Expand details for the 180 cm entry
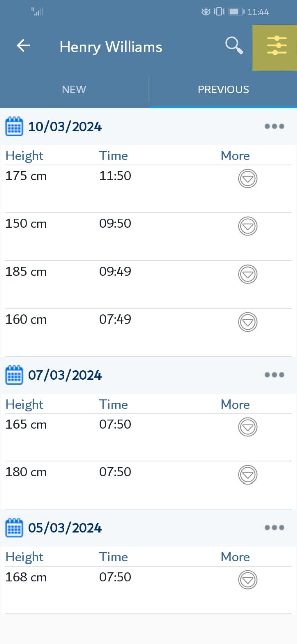This screenshot has width=297, height=644. coord(247,475)
